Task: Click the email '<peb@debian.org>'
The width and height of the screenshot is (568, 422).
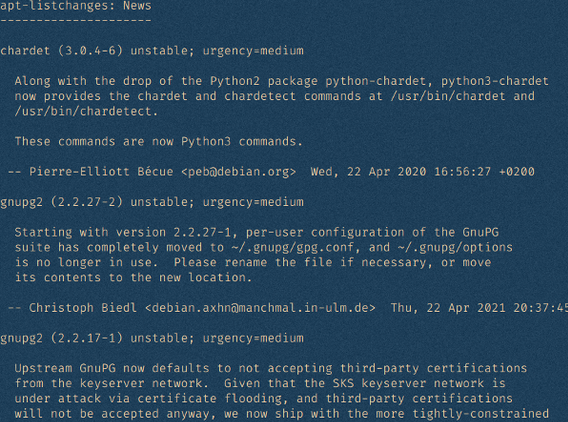Action: [238, 172]
